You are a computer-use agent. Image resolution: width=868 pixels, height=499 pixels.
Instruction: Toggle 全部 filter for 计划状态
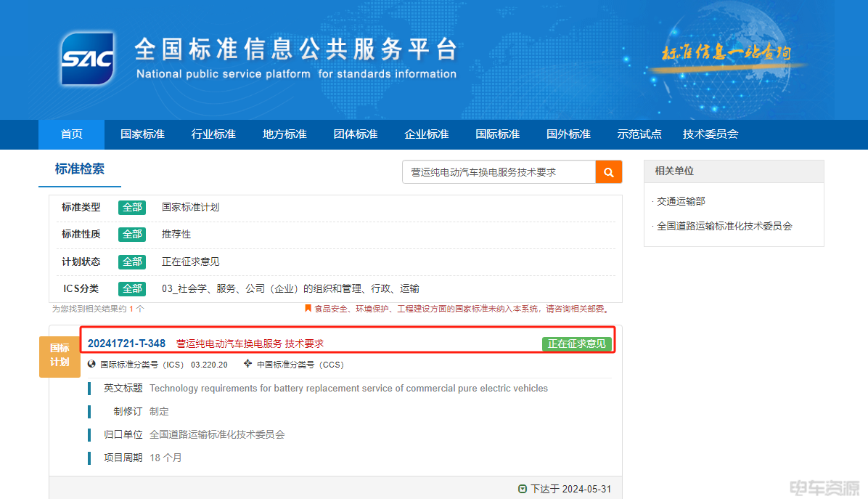(x=132, y=261)
